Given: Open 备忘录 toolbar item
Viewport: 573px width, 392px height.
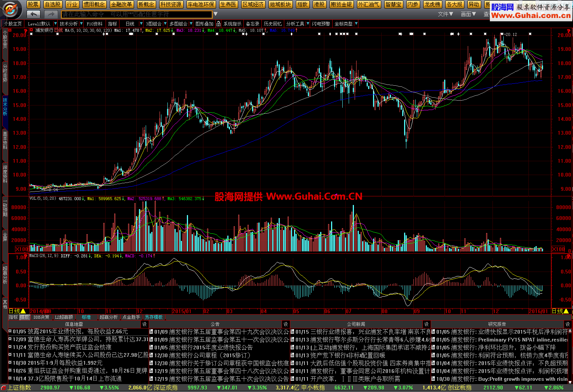Looking at the screenshot, I should pos(252,24).
